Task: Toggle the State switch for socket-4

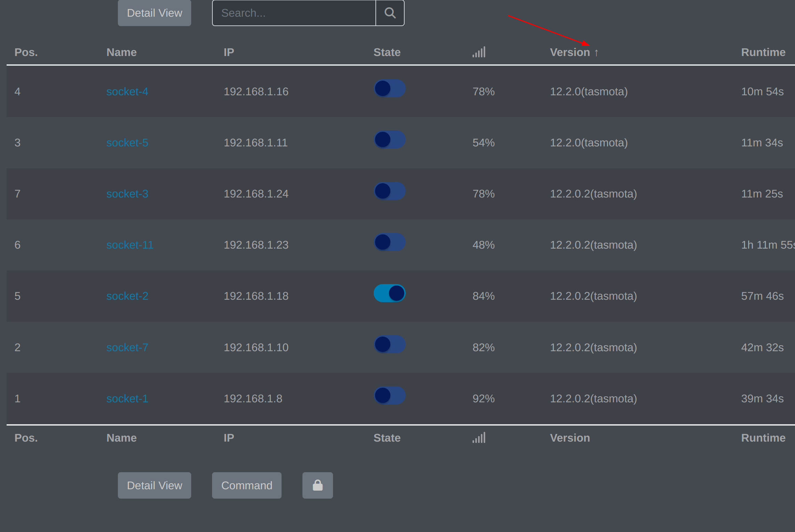Action: point(389,89)
